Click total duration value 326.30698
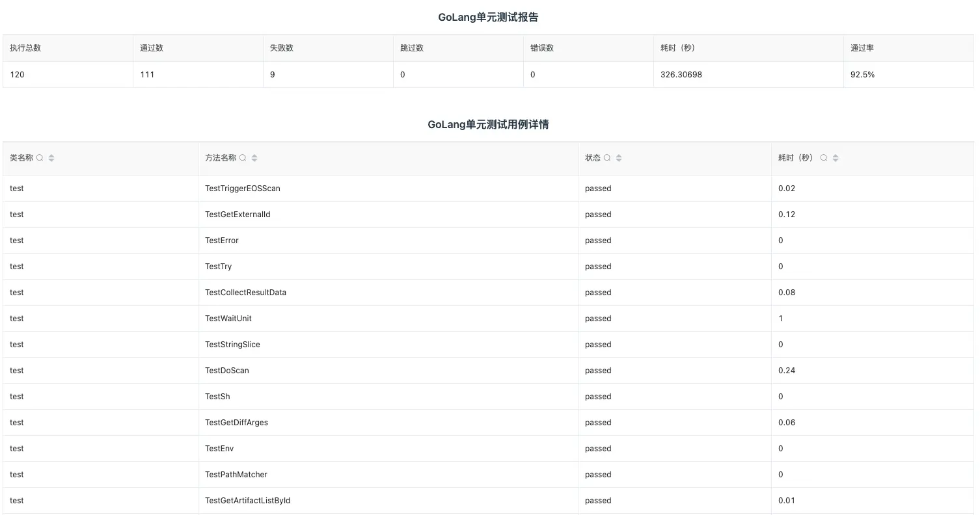980x515 pixels. click(x=681, y=75)
